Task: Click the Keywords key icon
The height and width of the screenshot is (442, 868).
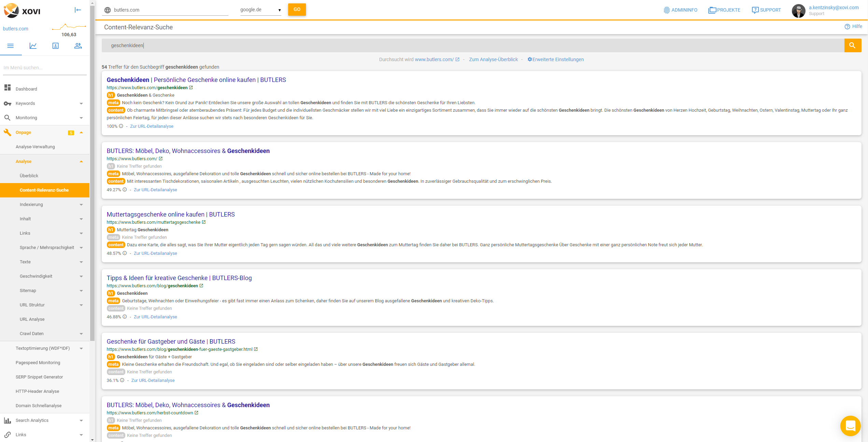Action: (x=8, y=103)
